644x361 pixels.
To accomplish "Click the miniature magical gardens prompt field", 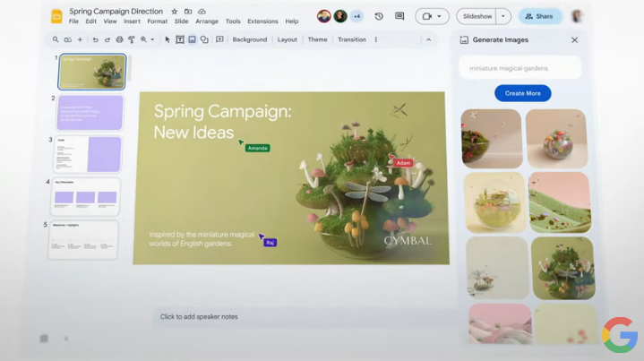I will click(520, 68).
